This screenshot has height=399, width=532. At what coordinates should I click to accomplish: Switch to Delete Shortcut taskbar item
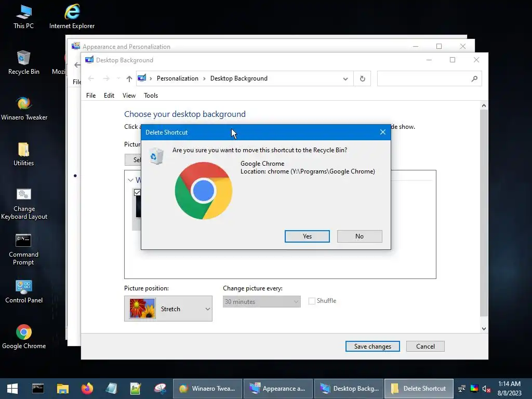click(419, 389)
